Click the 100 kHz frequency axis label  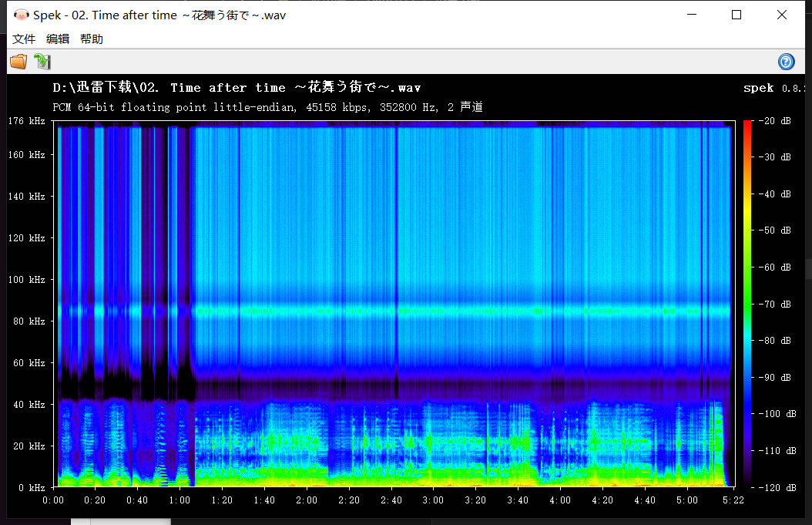pos(26,279)
